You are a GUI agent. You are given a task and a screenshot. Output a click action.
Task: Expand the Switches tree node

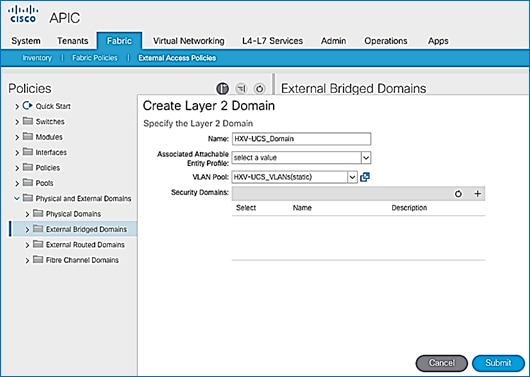[x=17, y=122]
